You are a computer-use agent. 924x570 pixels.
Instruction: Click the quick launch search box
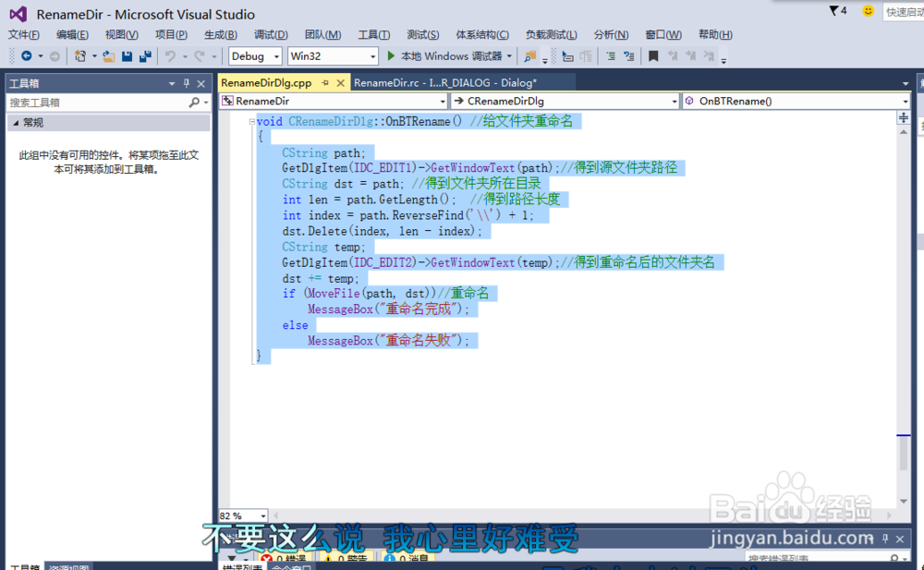(x=904, y=12)
